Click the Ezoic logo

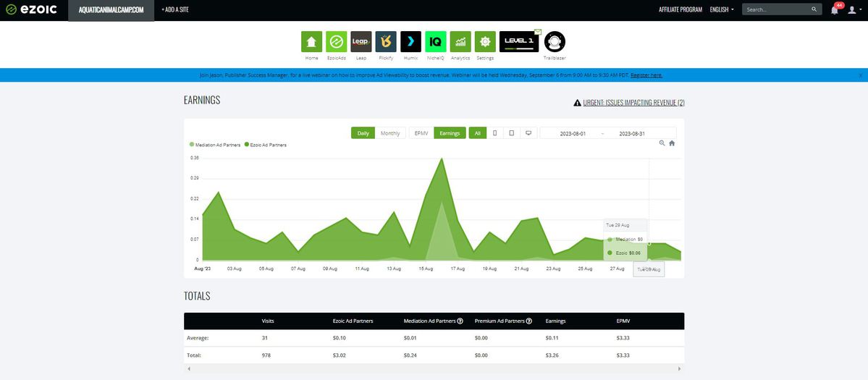[x=31, y=9]
